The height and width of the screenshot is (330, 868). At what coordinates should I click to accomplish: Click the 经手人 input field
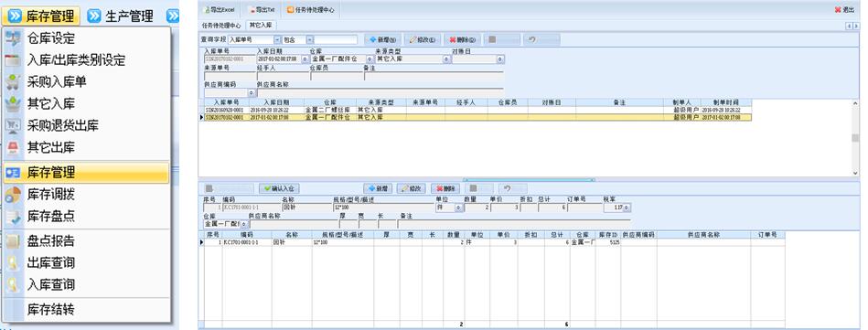(x=283, y=76)
